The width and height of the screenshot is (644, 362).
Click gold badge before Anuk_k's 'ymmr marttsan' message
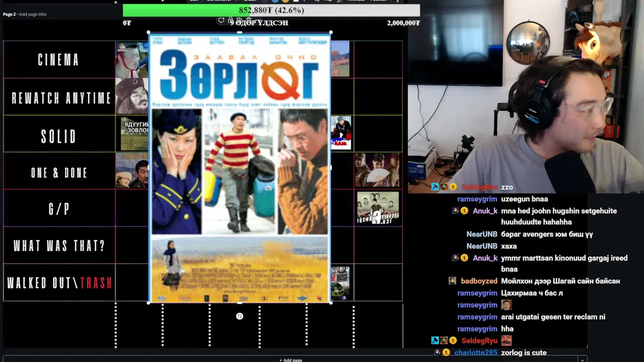coord(464,258)
